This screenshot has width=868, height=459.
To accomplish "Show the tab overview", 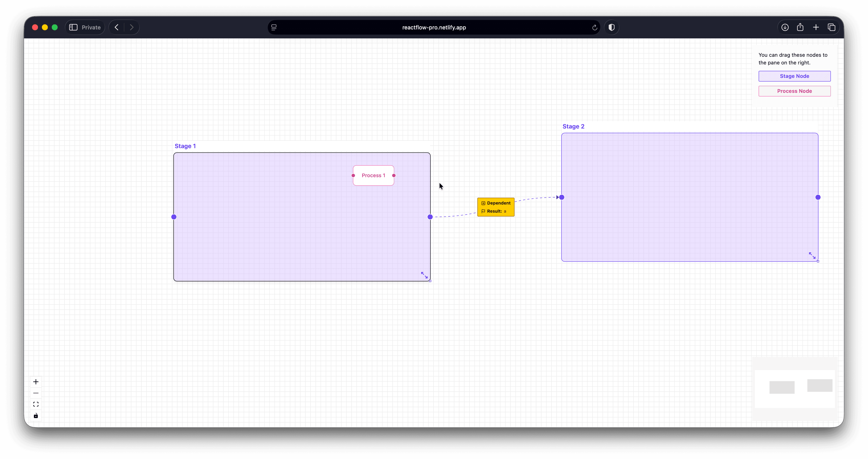I will tap(832, 27).
